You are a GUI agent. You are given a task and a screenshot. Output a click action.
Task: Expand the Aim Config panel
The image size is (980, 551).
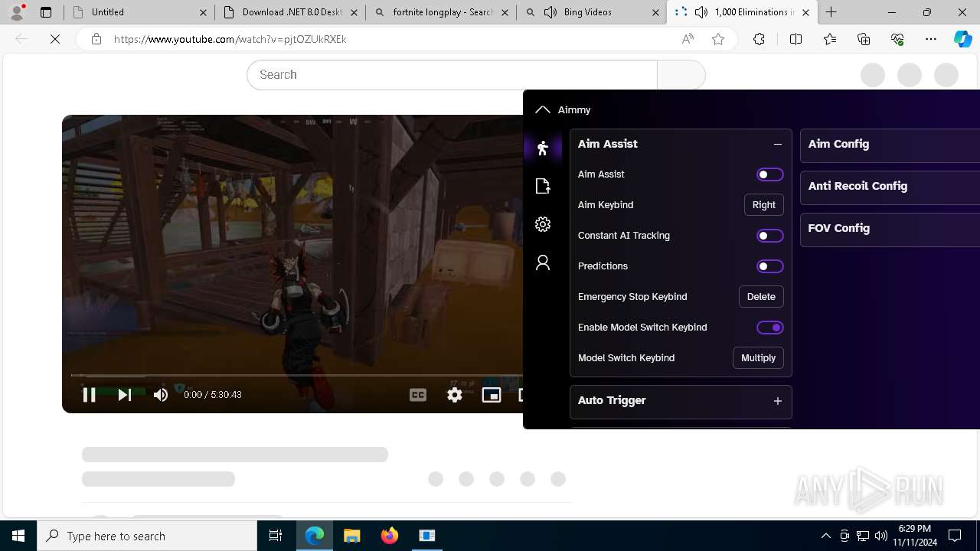[890, 144]
